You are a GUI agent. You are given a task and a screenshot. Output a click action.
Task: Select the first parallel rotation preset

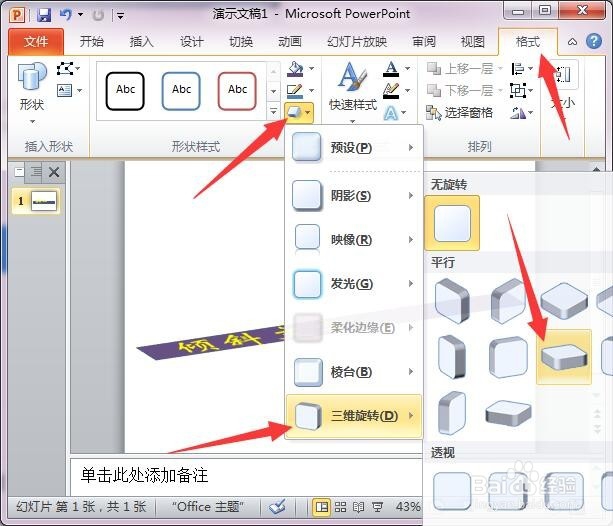point(452,300)
